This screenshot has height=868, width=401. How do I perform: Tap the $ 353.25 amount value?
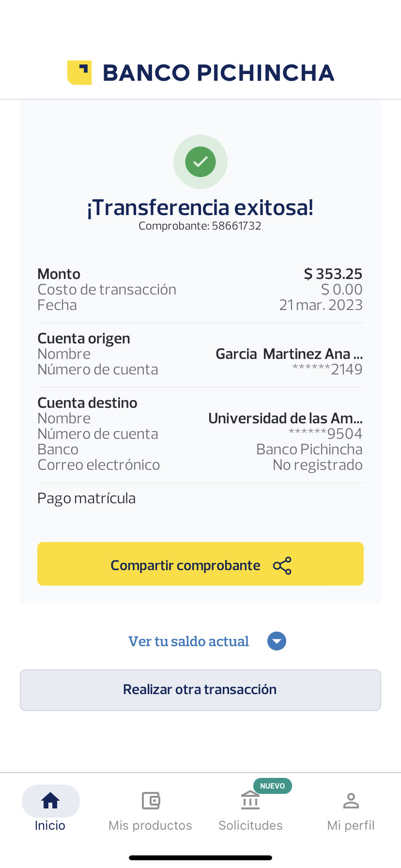click(333, 274)
